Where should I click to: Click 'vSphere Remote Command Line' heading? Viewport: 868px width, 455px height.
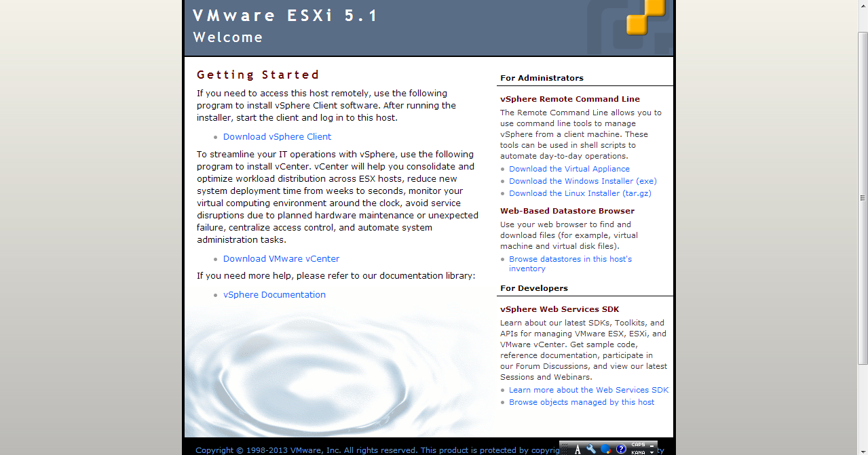click(x=570, y=99)
